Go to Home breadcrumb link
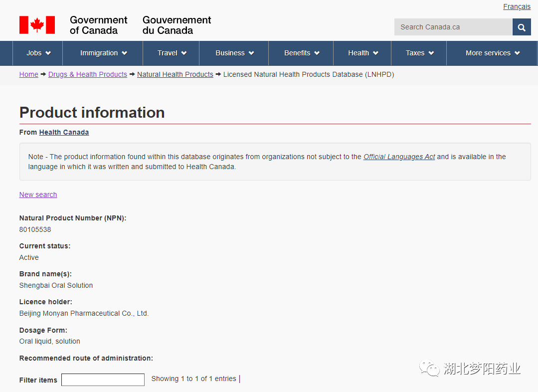 tap(28, 74)
